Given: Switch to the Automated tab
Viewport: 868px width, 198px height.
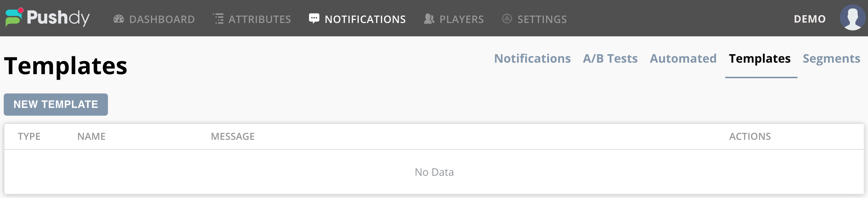Looking at the screenshot, I should pyautogui.click(x=683, y=59).
